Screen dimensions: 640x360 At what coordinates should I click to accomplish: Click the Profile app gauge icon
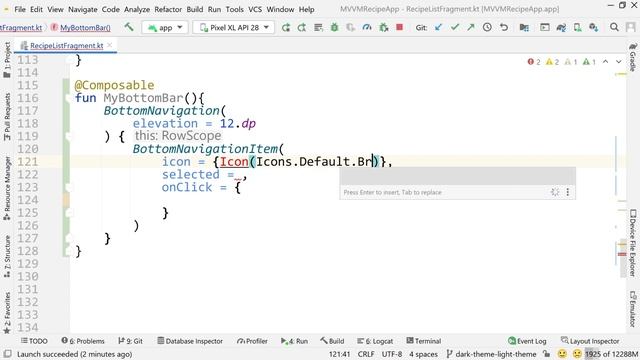[x=367, y=27]
